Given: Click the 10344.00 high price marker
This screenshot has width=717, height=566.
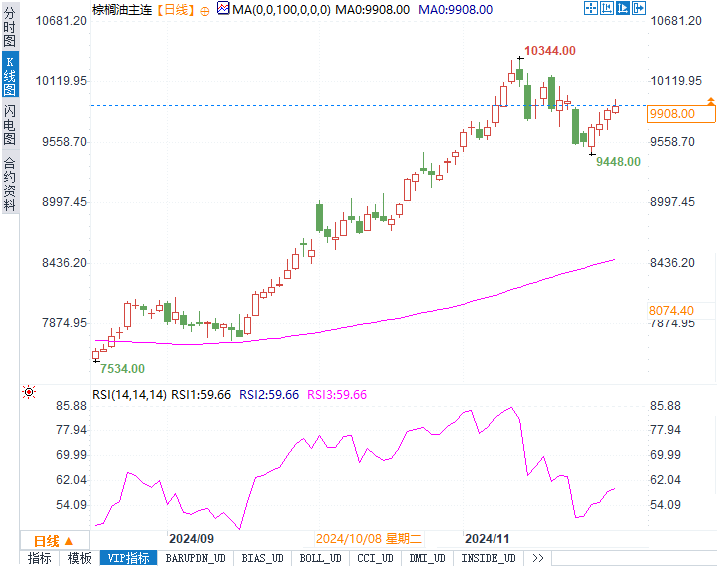Looking at the screenshot, I should click(550, 51).
